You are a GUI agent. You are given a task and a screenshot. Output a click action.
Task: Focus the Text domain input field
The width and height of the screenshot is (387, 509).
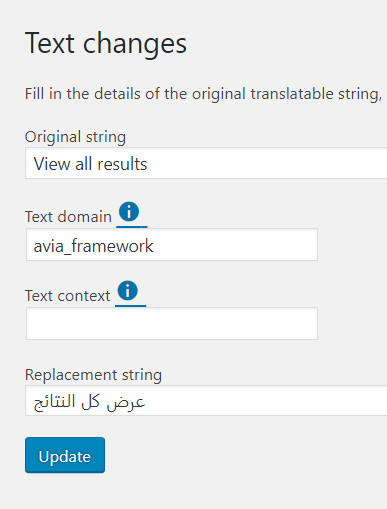point(172,245)
